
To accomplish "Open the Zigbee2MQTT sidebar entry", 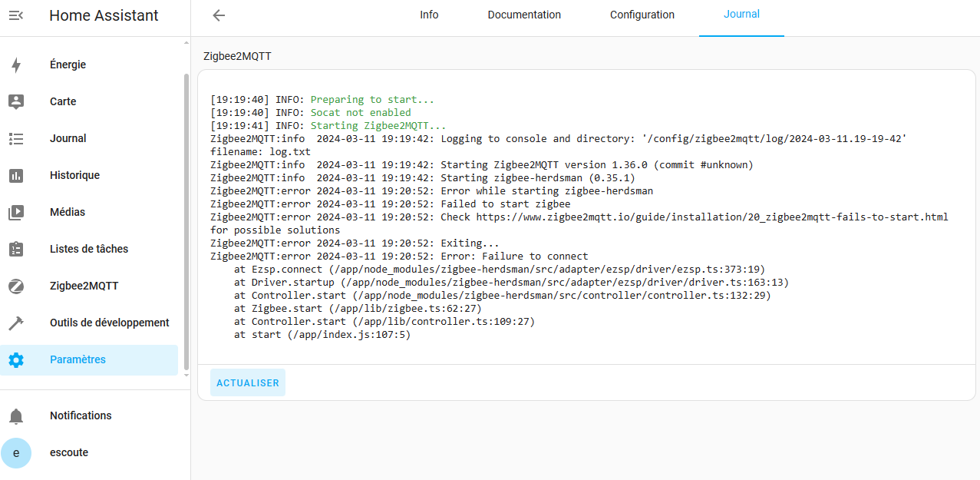I will coord(89,286).
